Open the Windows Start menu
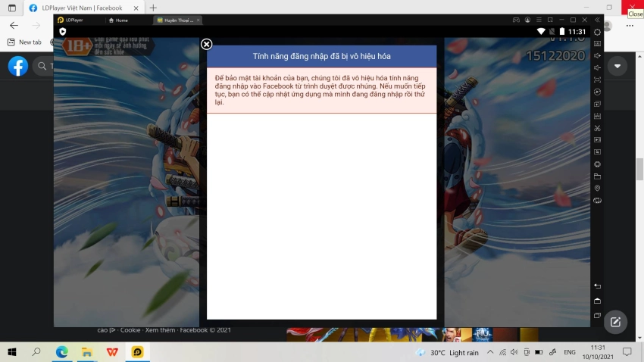 [x=12, y=352]
